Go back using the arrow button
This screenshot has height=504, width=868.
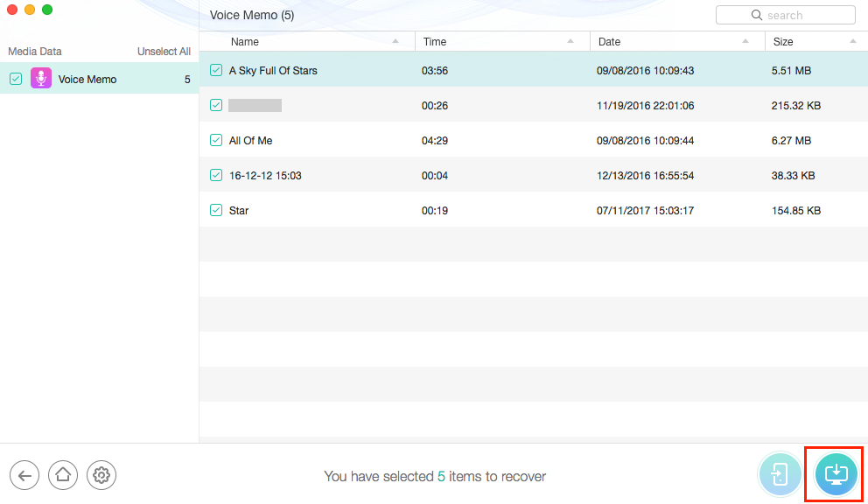24,475
